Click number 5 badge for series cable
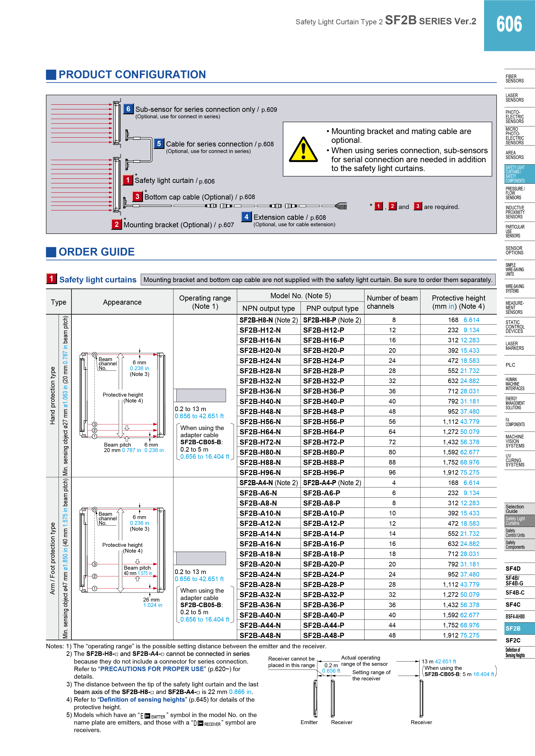The width and height of the screenshot is (535, 756). [159, 143]
